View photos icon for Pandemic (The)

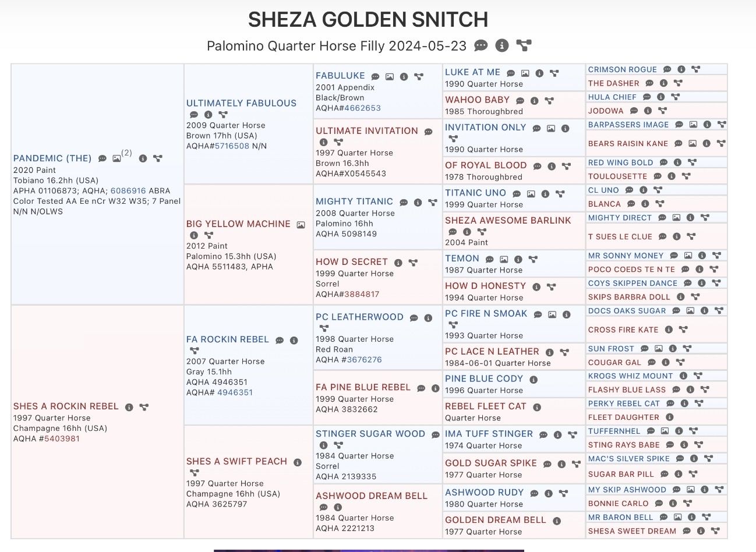click(117, 158)
